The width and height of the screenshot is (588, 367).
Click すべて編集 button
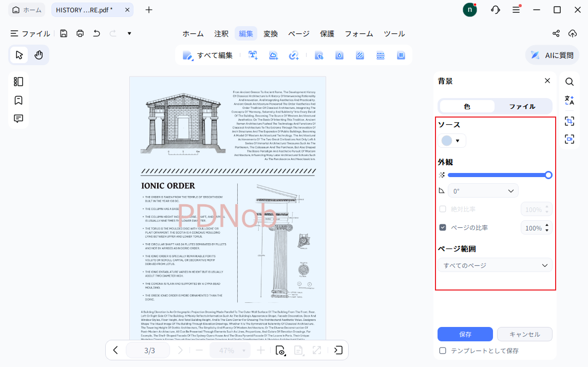pos(208,55)
